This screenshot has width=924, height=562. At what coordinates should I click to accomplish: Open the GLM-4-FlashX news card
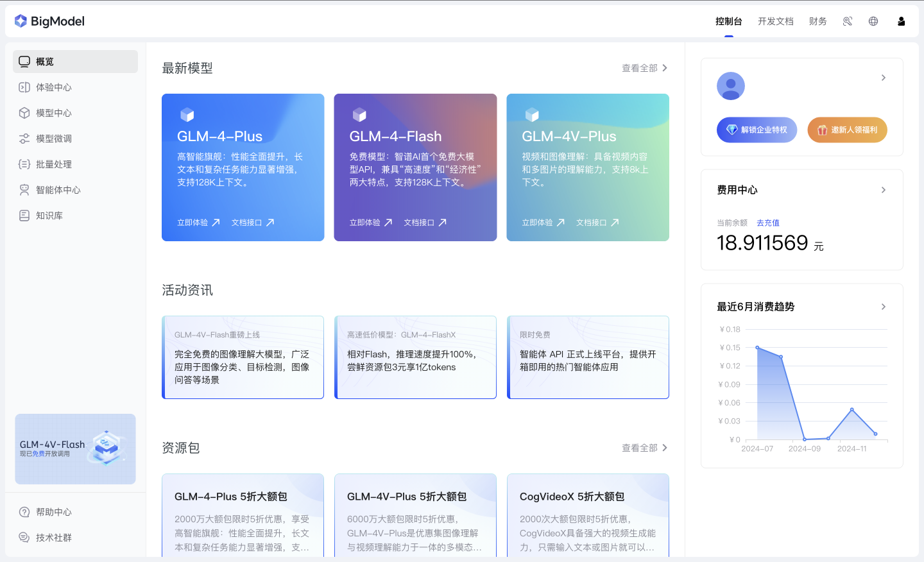click(x=415, y=357)
